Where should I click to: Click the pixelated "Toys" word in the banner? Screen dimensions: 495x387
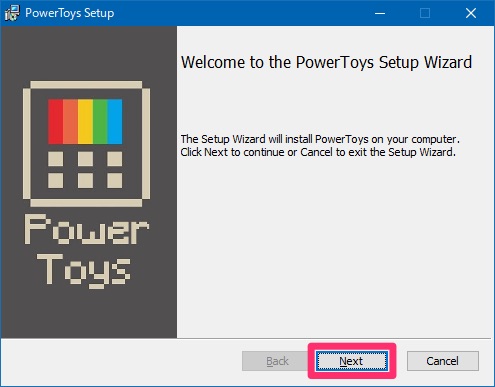point(84,270)
